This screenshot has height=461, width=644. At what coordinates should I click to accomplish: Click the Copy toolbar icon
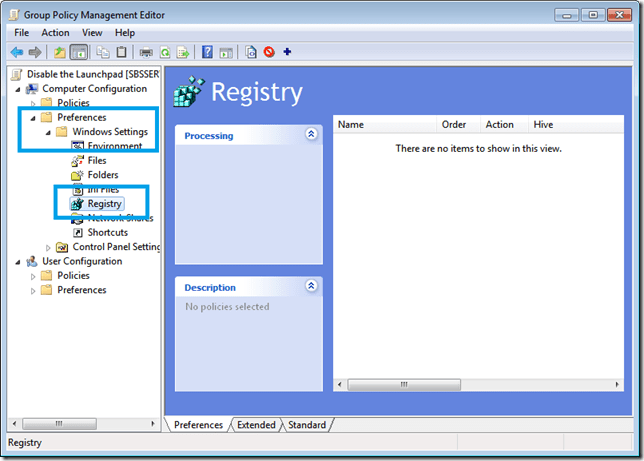click(x=103, y=52)
